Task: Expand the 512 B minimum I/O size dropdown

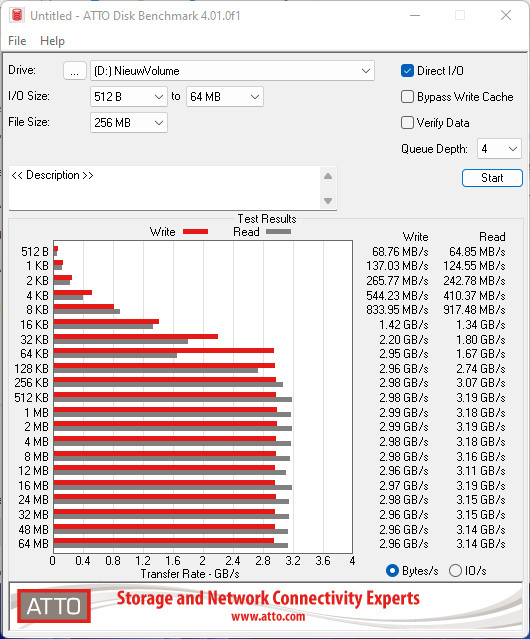Action: click(x=129, y=97)
